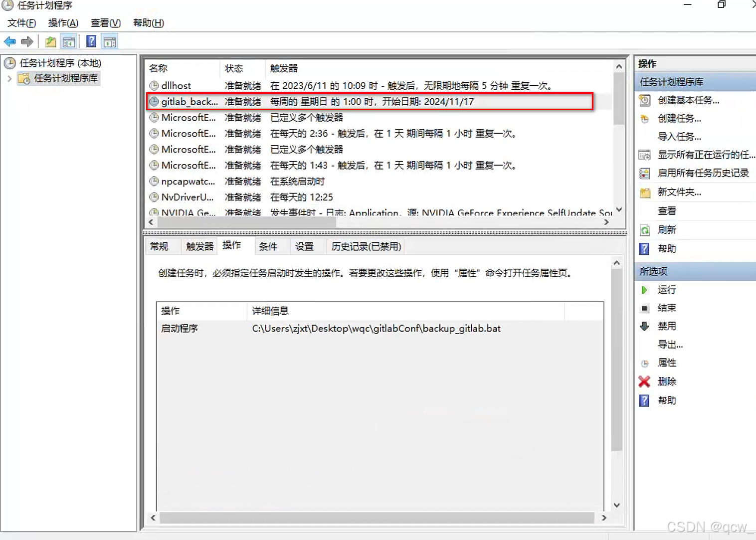Screen dimensions: 756x540
Task: Select the 启动程序 action row
Action: [x=379, y=329]
